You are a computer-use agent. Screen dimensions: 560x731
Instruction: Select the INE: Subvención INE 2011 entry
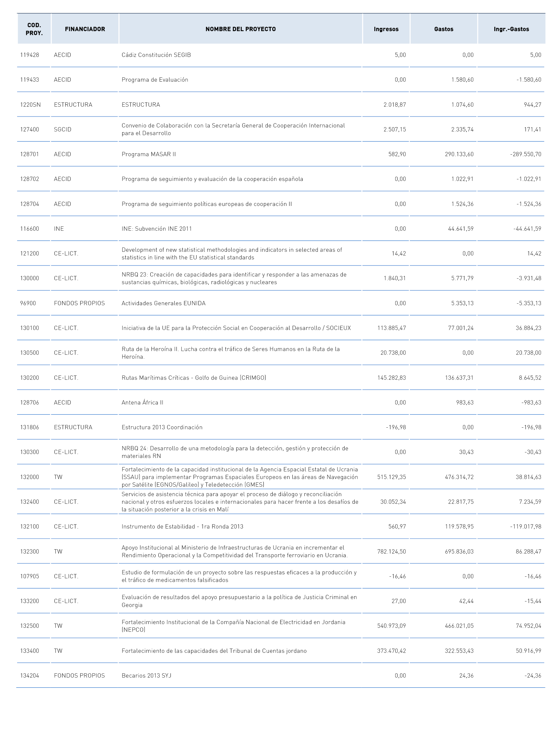(157, 229)
